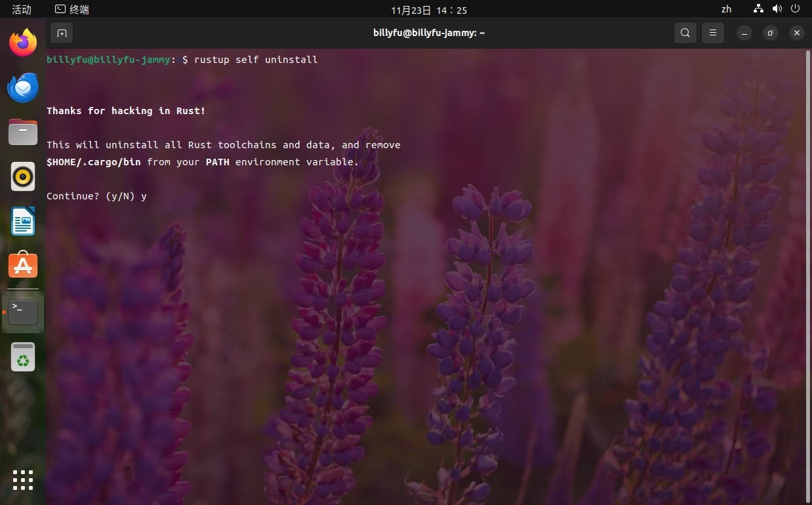
Task: Open the Trash from the dock
Action: point(23,357)
